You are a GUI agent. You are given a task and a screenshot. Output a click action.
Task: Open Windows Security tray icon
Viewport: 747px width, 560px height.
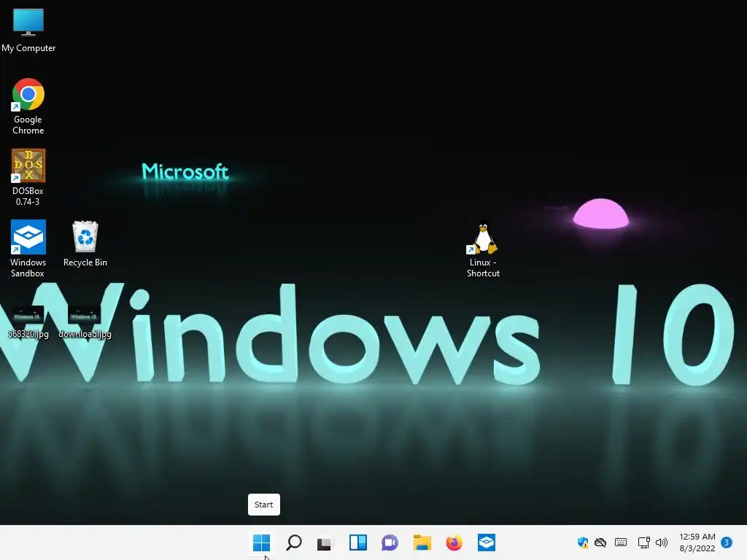583,542
